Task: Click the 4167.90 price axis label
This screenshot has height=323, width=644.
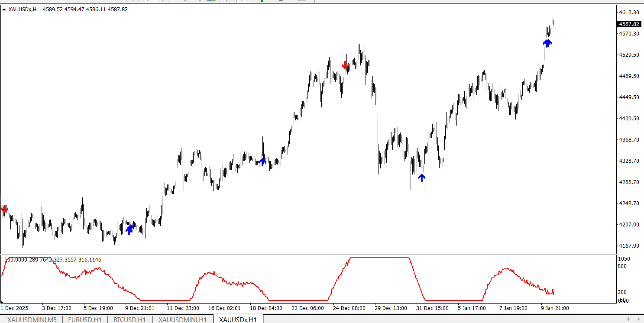Action: (629, 246)
